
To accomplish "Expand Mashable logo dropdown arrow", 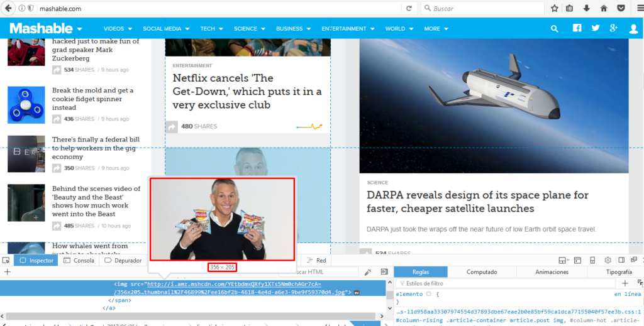I will coord(79,29).
